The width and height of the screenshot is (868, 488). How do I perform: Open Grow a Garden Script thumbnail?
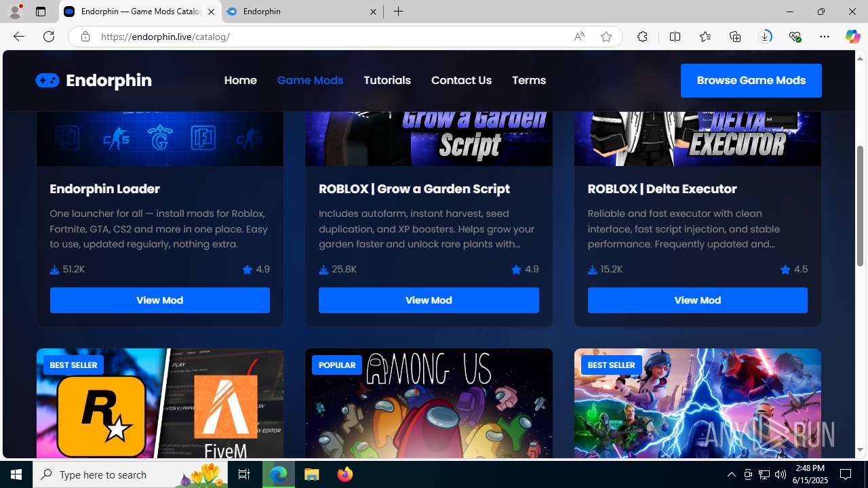(x=429, y=138)
